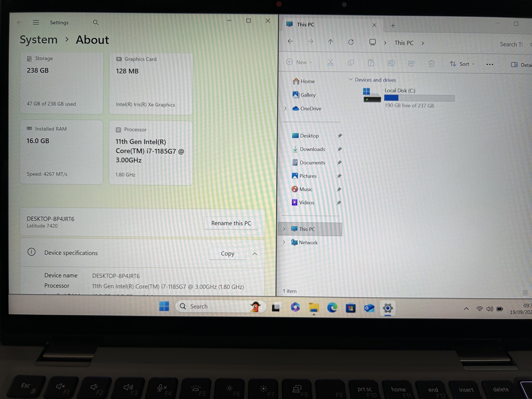
Task: Click the Rename icon in the toolbar
Action: pyautogui.click(x=391, y=63)
